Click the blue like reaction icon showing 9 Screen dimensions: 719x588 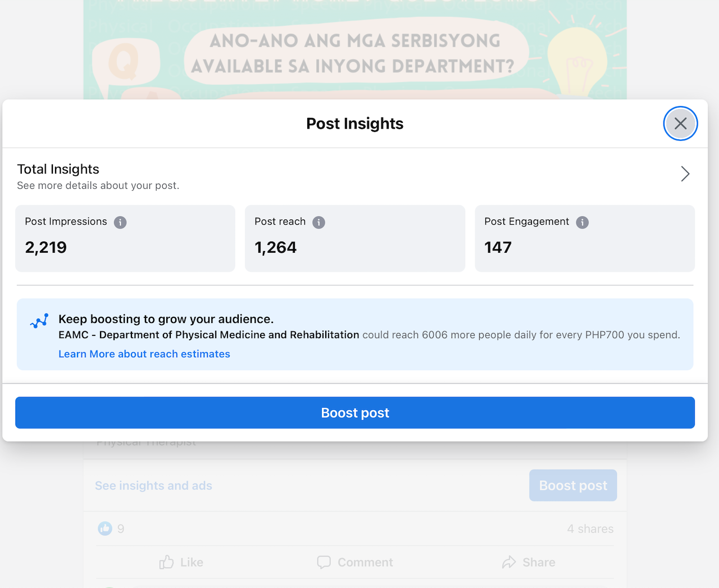coord(105,528)
